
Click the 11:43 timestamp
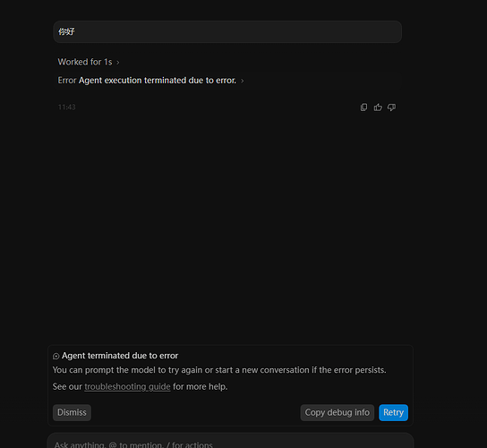67,108
